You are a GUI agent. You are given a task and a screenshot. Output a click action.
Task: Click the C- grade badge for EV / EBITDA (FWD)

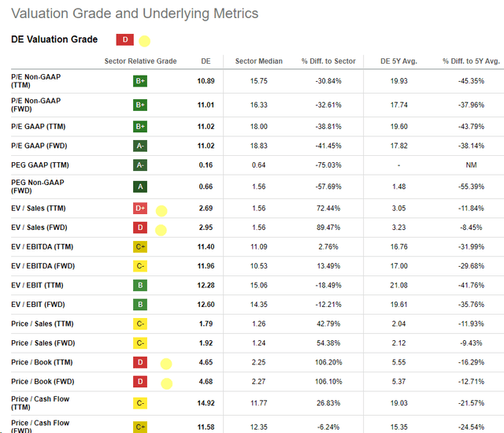tap(140, 266)
